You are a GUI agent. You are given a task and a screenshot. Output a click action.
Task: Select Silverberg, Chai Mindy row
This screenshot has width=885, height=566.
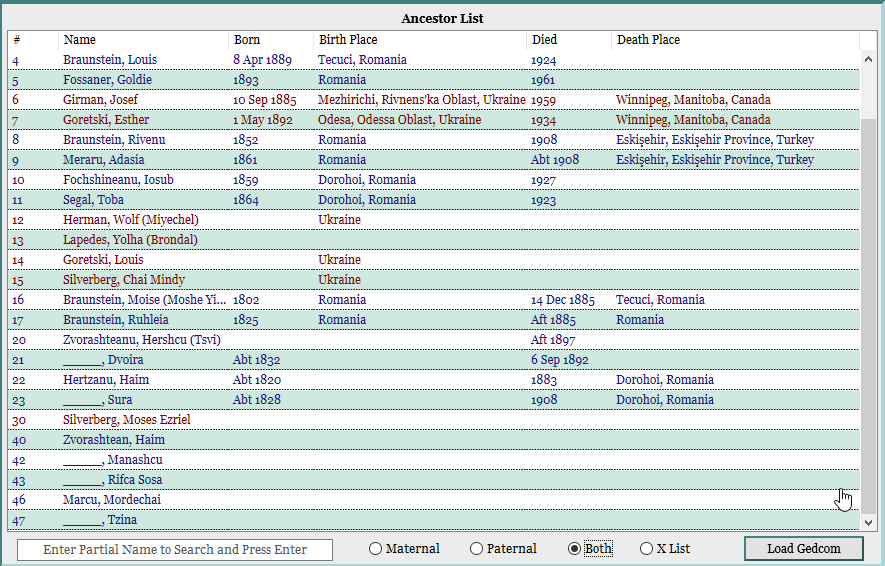click(433, 280)
